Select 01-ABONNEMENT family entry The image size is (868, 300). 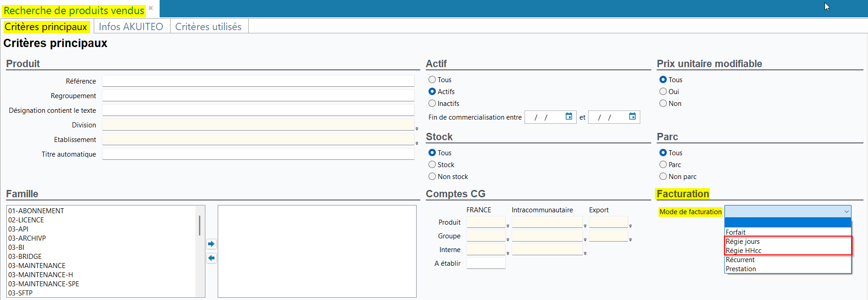point(36,211)
